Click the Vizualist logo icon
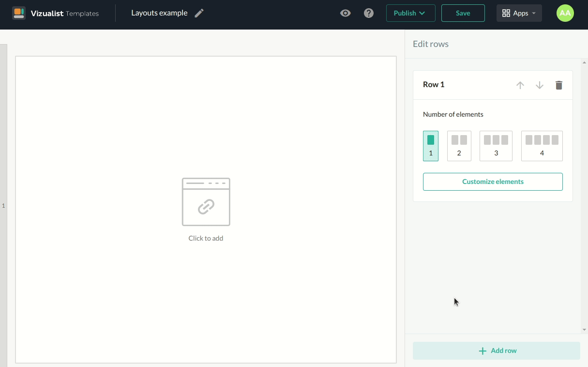The image size is (588, 367). pos(19,13)
